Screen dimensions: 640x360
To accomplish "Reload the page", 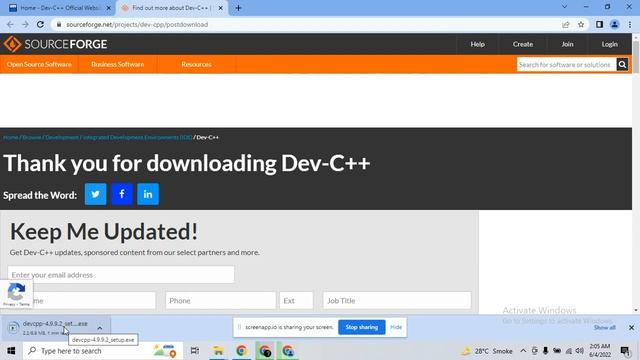I will pyautogui.click(x=40, y=24).
